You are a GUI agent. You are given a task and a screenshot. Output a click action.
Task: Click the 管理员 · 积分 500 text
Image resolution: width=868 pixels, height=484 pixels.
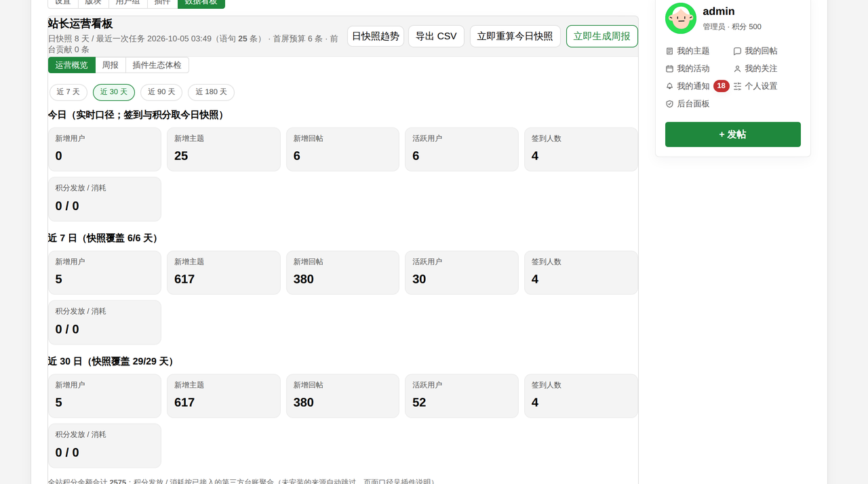click(x=732, y=26)
